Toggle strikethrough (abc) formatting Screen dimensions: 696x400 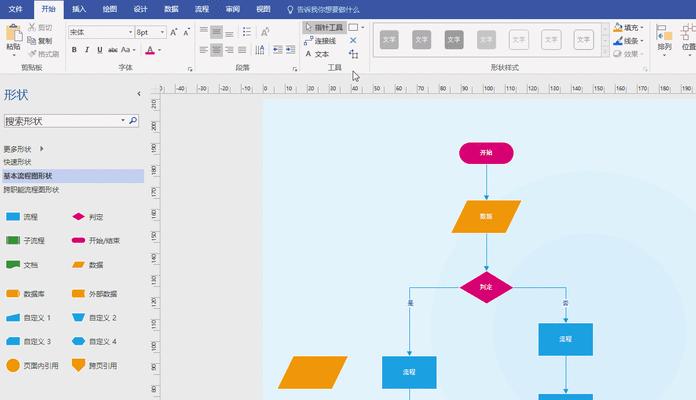(113, 50)
